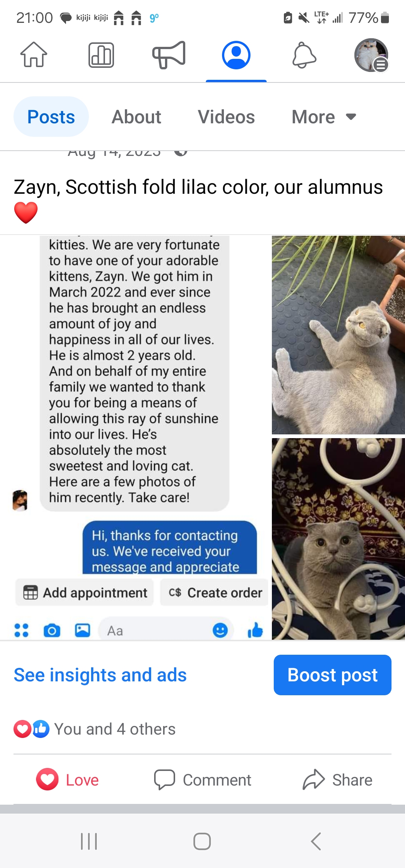
Task: Go back with Android back arrow
Action: (x=316, y=841)
